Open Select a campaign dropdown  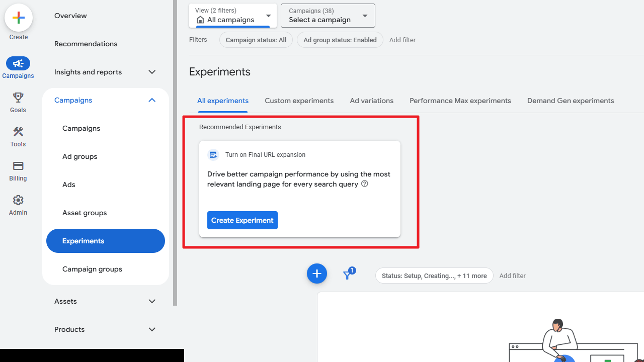(x=328, y=16)
